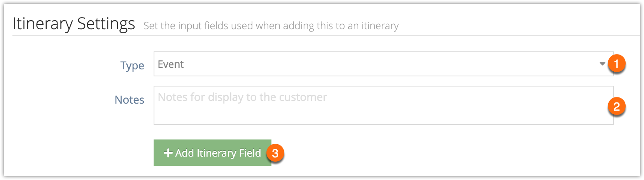Click the word 'Settings' in the section title
Image resolution: width=644 pixels, height=180 pixels.
pos(106,24)
